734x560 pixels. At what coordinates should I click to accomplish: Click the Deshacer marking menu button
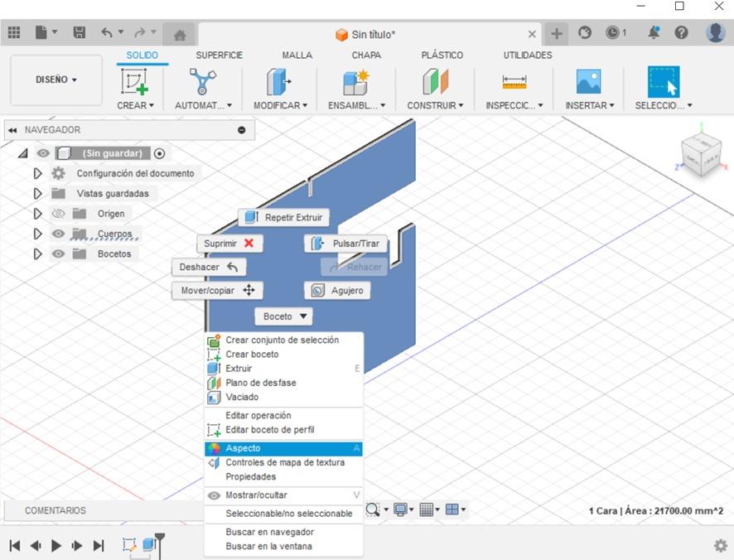[x=209, y=267]
